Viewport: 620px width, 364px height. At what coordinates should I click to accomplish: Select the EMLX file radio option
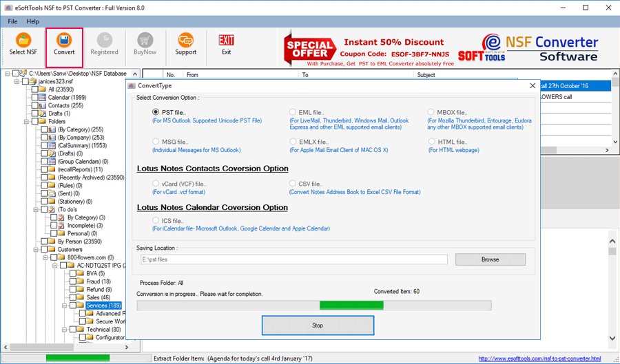point(293,141)
